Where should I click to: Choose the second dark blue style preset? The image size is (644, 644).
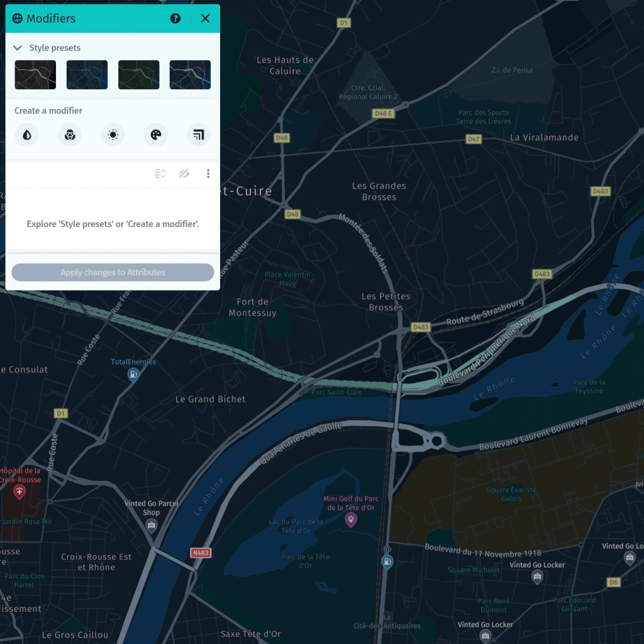pyautogui.click(x=87, y=75)
